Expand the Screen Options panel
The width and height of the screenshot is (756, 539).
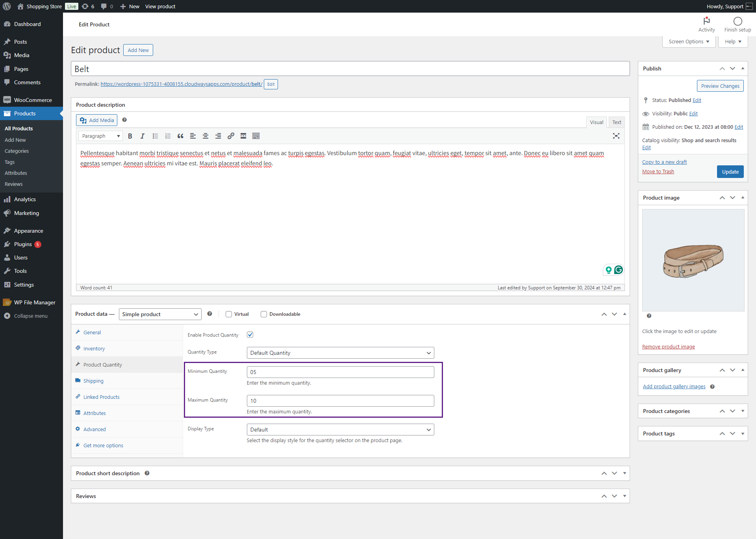(689, 41)
